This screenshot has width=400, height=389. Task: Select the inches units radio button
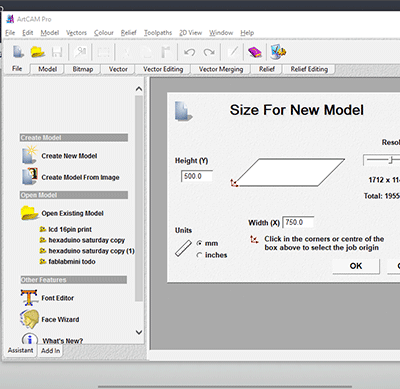click(x=199, y=255)
